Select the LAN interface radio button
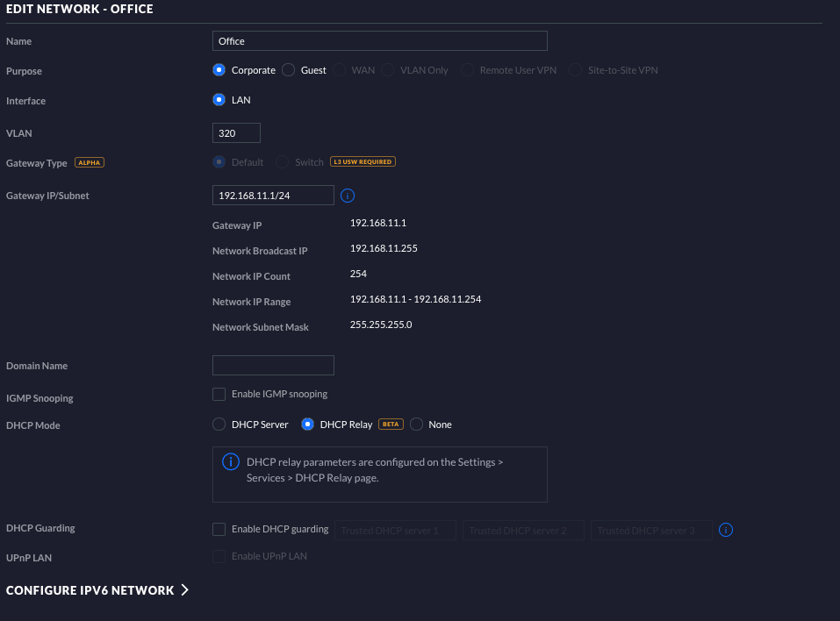The width and height of the screenshot is (840, 621). pos(219,100)
